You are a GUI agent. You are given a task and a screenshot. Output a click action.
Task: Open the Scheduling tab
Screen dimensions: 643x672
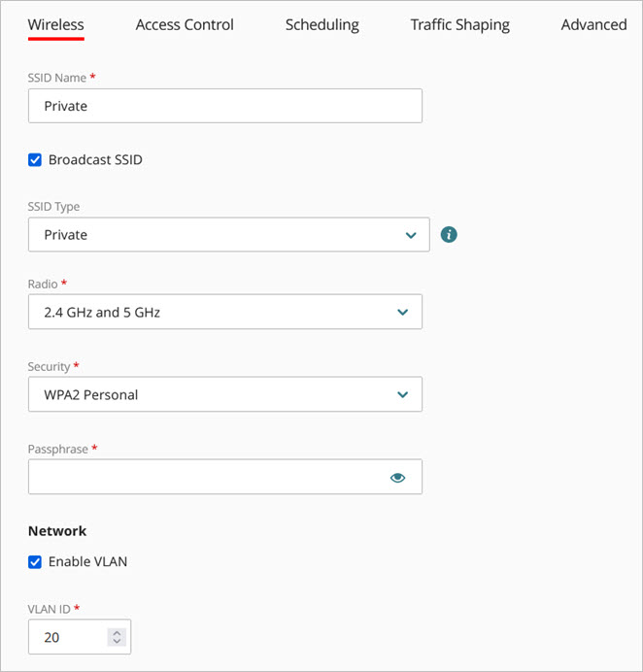point(321,25)
